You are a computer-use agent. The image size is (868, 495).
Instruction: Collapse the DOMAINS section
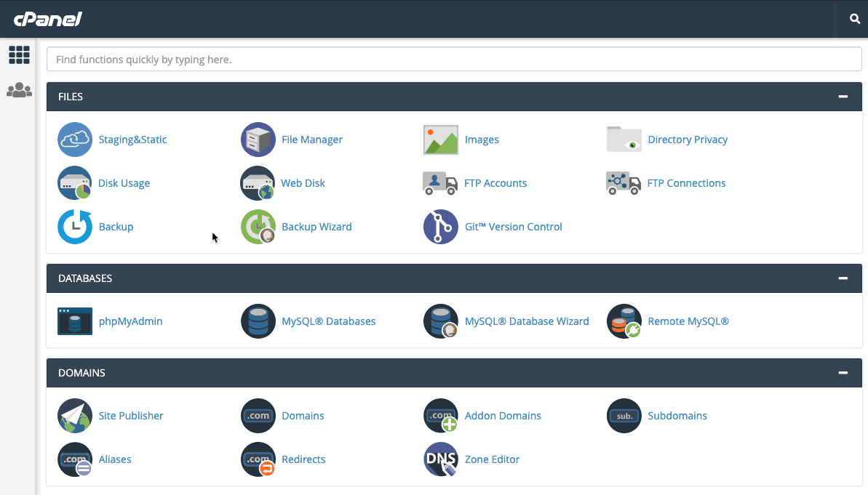click(x=843, y=373)
